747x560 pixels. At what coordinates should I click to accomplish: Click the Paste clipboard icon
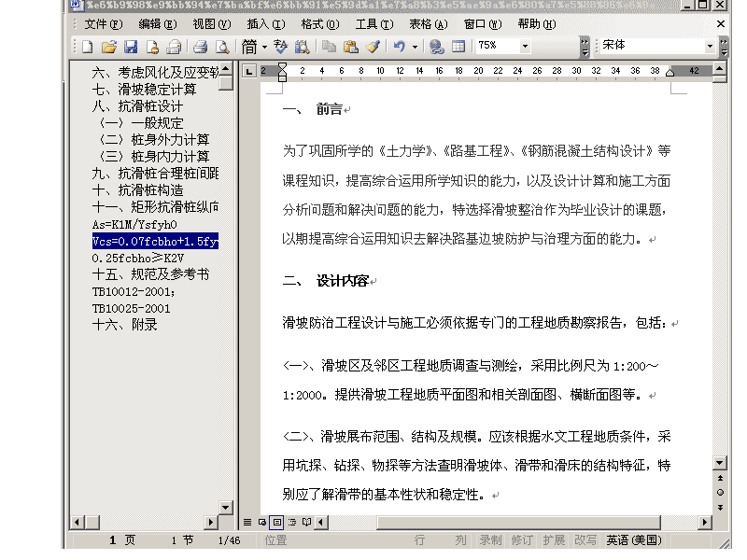click(x=351, y=47)
